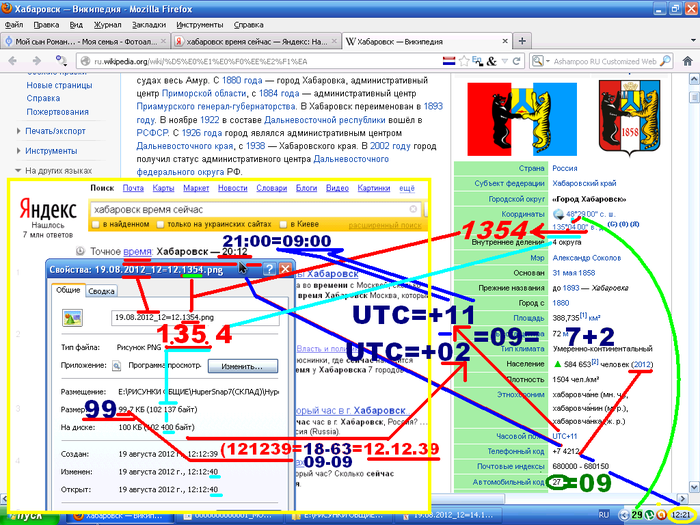Click the green 29 tray icon
This screenshot has width=700, height=525.
637,515
